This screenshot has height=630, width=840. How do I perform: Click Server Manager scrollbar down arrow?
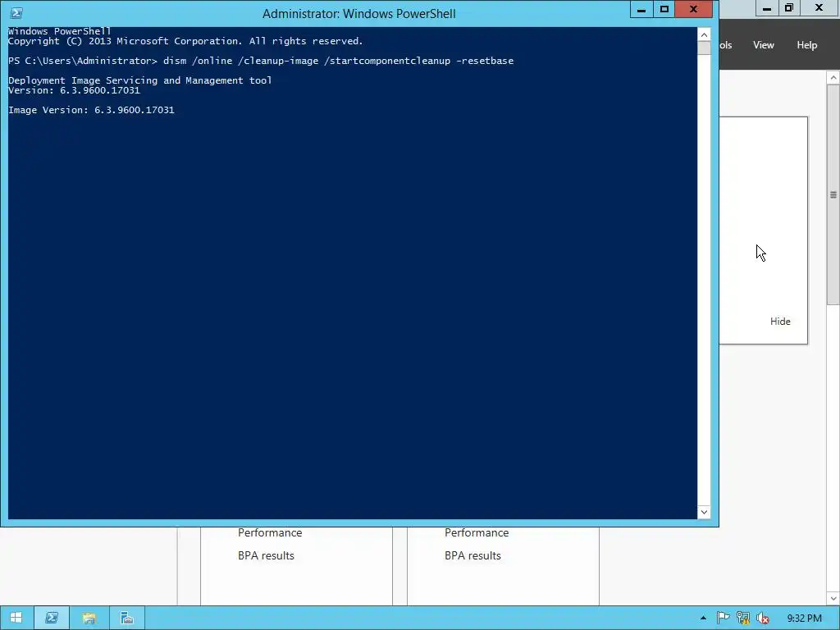click(833, 598)
